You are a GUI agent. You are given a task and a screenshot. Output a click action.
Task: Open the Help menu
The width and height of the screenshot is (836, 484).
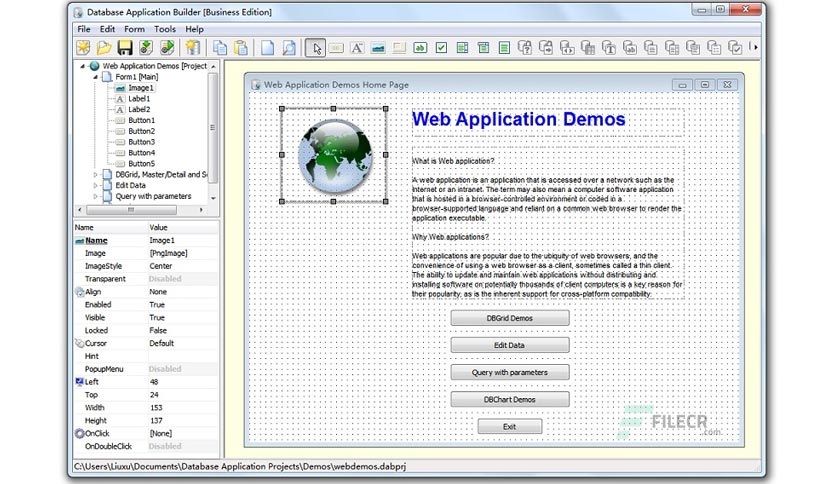(x=194, y=29)
